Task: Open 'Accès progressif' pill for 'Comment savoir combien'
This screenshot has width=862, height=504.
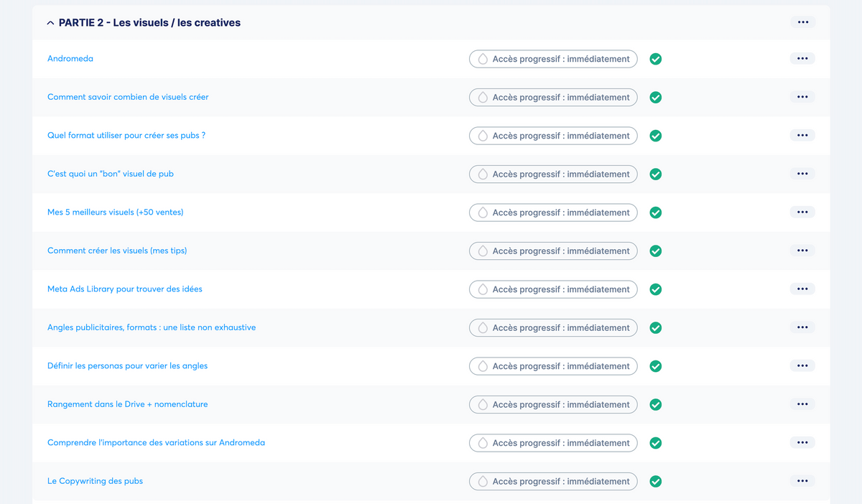Action: tap(553, 98)
